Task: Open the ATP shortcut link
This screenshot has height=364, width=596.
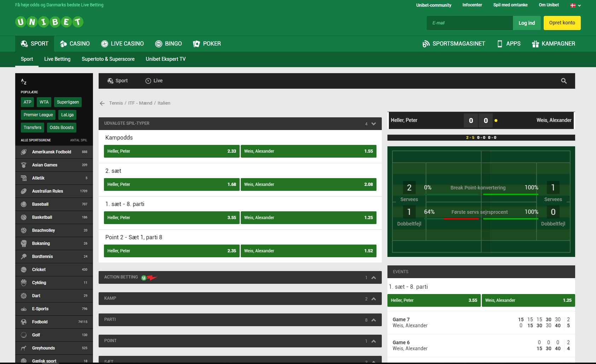Action: pyautogui.click(x=27, y=102)
